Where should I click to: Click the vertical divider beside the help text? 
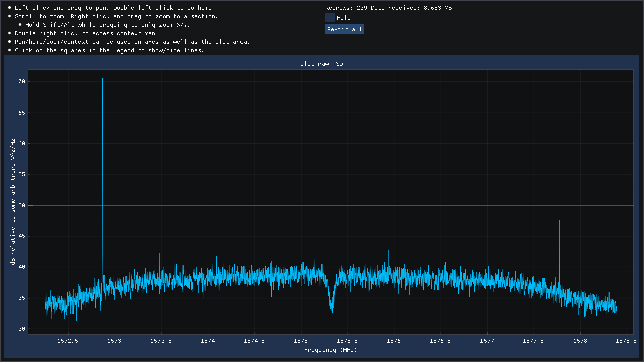coord(321,29)
